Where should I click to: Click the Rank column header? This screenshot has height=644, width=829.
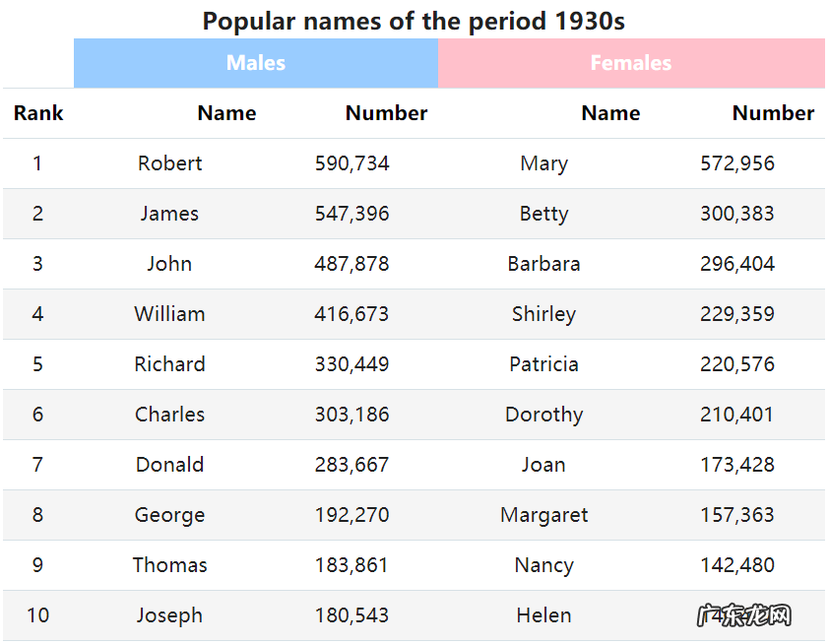point(38,113)
